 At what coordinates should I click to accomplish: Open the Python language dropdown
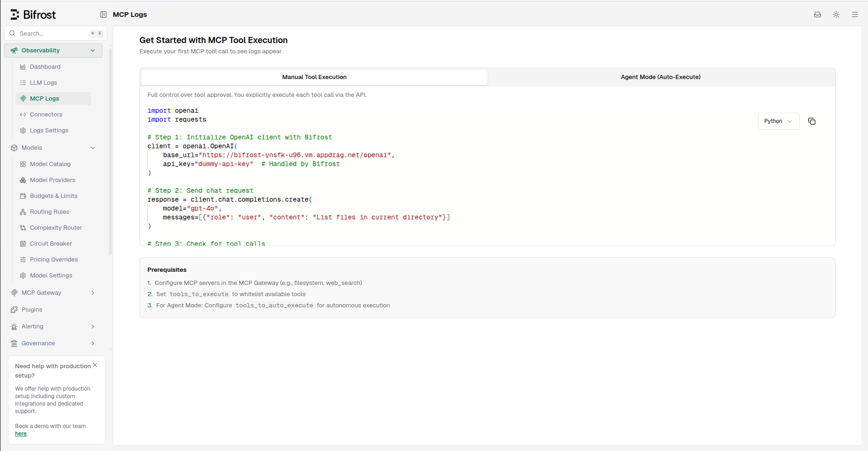point(779,121)
